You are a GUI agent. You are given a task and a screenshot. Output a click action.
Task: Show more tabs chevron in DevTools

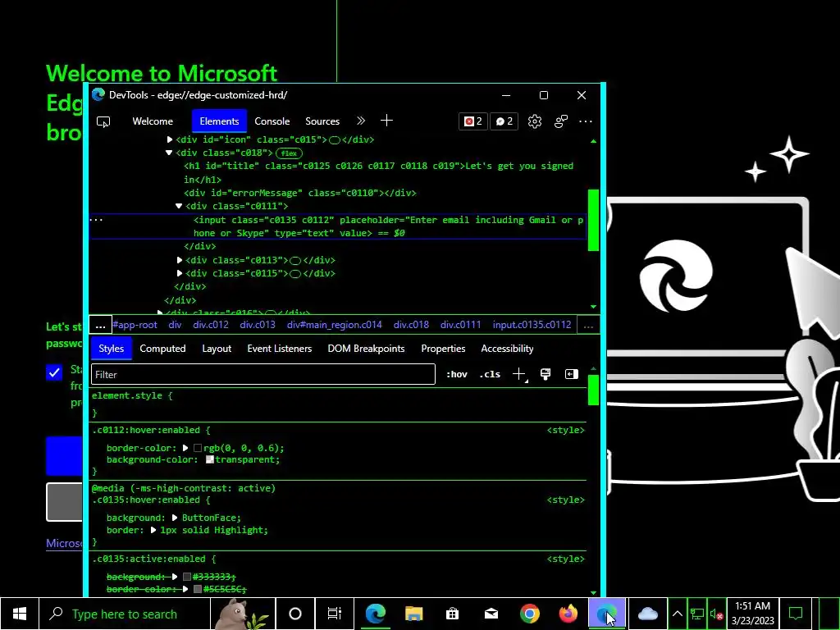point(361,121)
